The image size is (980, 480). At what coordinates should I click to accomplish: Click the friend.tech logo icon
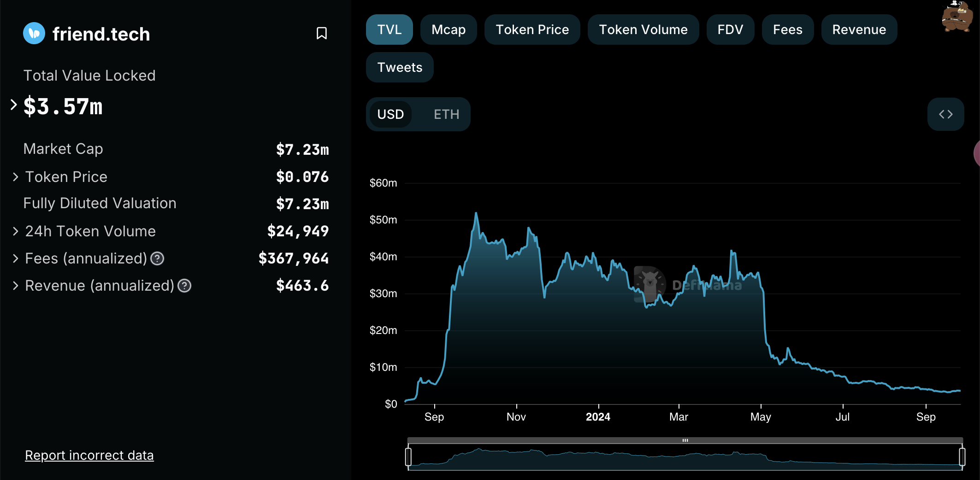click(x=34, y=33)
